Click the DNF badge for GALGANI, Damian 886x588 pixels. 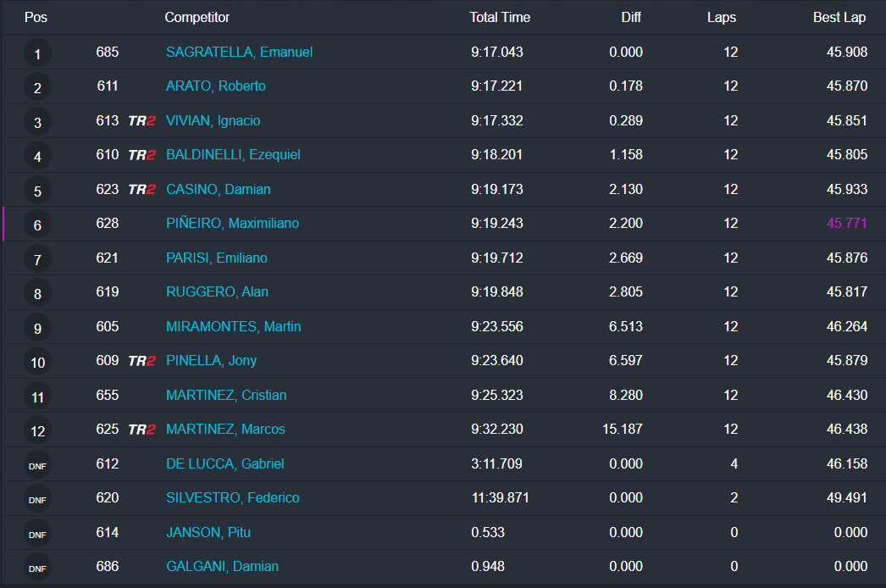[x=37, y=568]
